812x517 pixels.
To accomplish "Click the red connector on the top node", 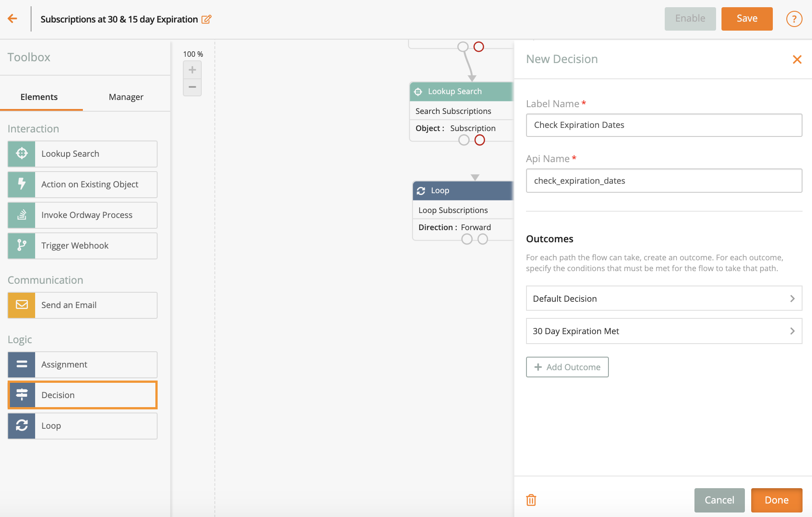I will 479,47.
